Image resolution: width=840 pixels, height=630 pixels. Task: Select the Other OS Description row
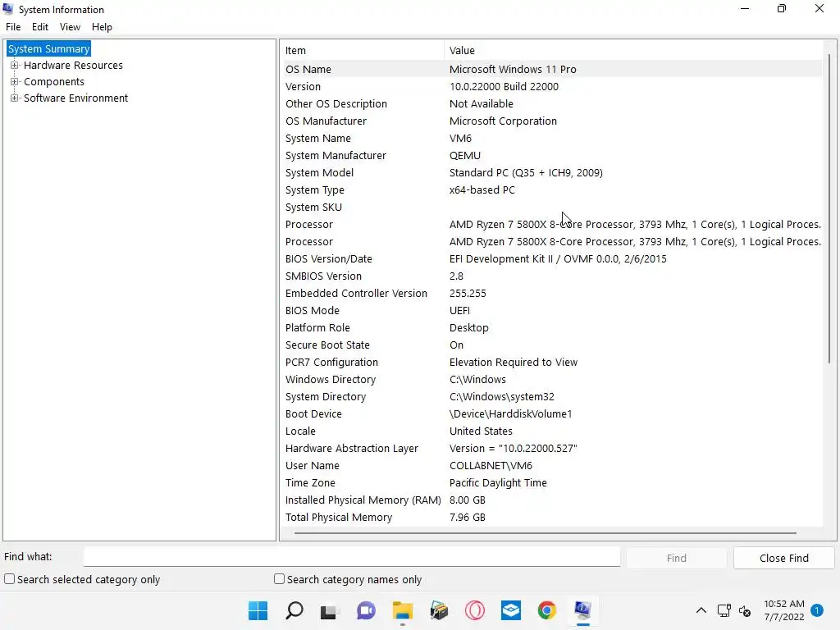tap(552, 103)
